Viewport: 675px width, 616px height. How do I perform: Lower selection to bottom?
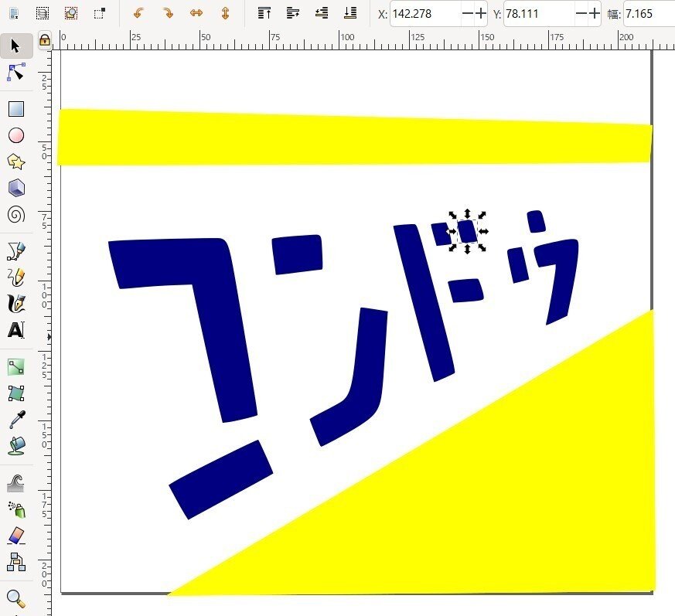(x=350, y=13)
